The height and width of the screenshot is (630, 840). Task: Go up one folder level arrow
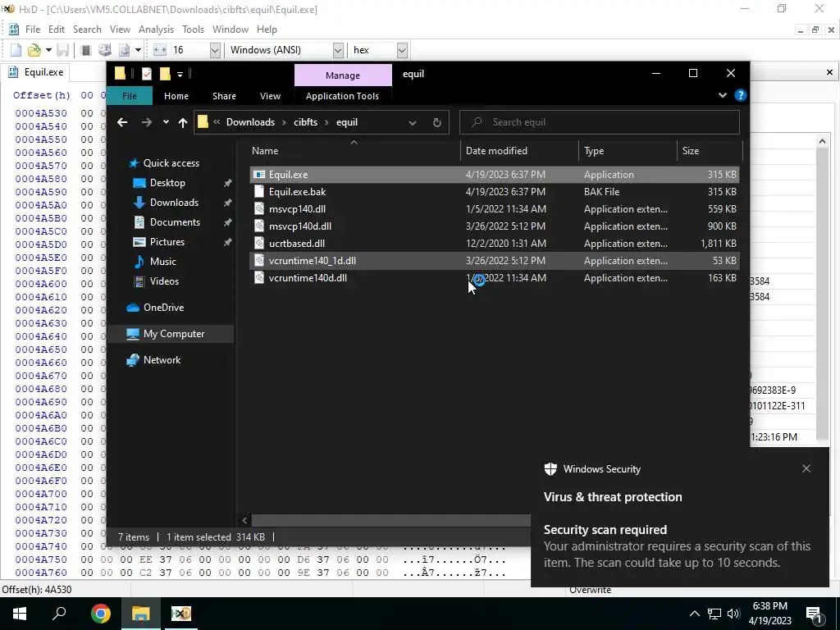(183, 123)
